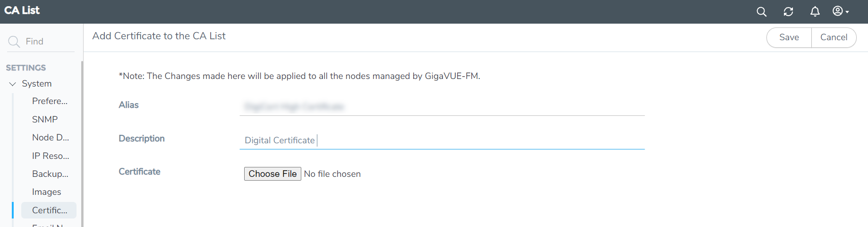Click the Find search icon in sidebar
Image resolution: width=868 pixels, height=227 pixels.
14,42
